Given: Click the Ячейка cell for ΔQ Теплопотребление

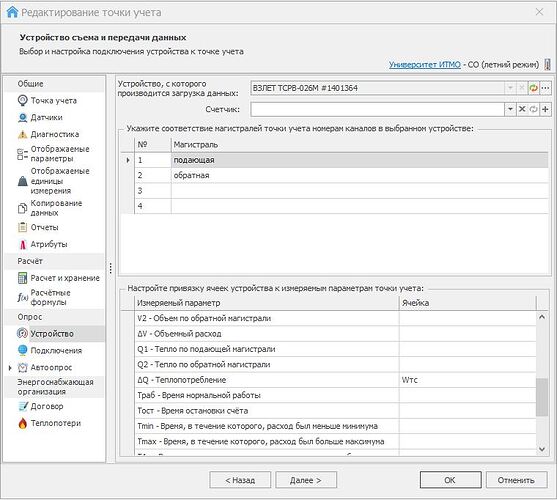Looking at the screenshot, I should [467, 380].
